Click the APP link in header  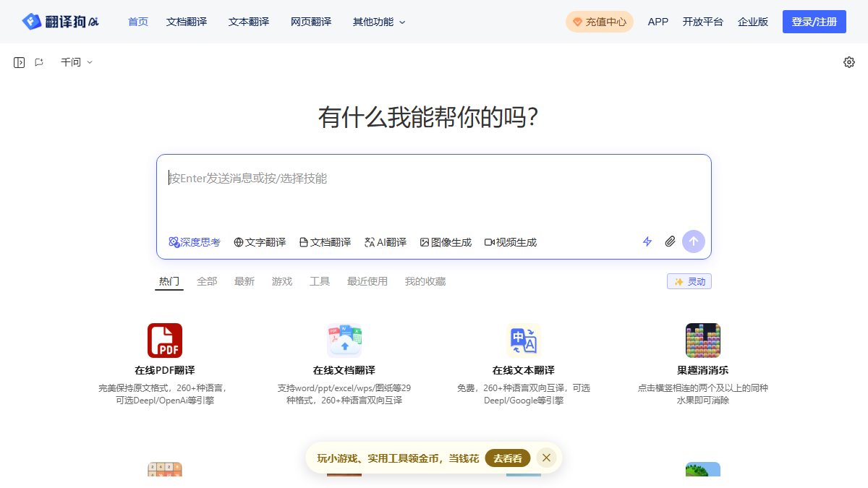coord(658,22)
